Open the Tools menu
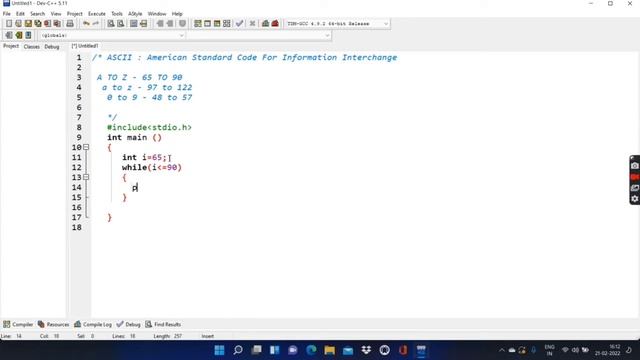This screenshot has height=360, width=640. coord(117,14)
